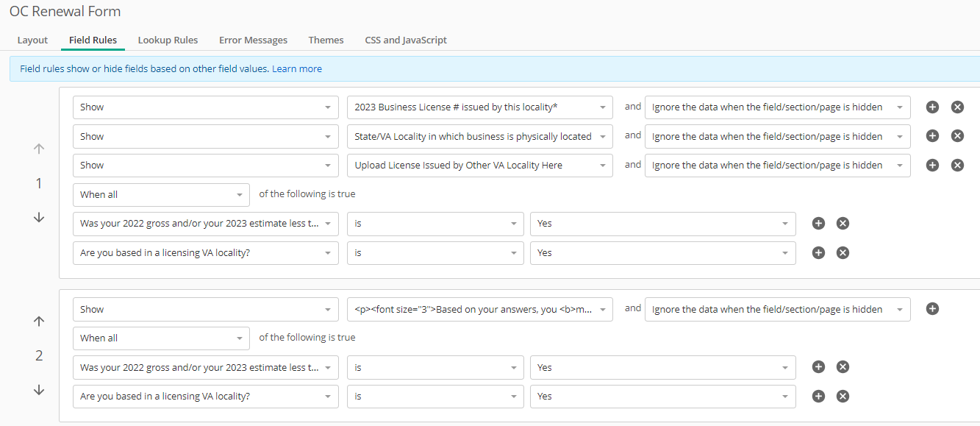Move rule 2 up with arrow
The width and height of the screenshot is (980, 426).
[x=39, y=322]
